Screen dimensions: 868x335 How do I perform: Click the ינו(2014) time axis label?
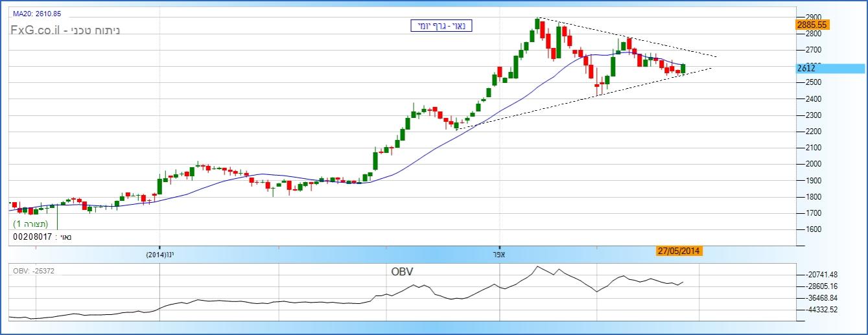pos(161,255)
